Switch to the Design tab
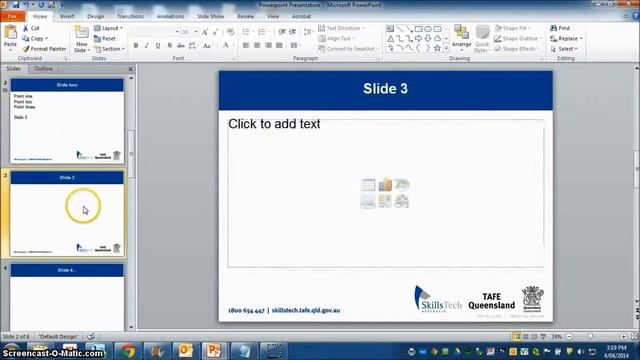 tap(96, 16)
